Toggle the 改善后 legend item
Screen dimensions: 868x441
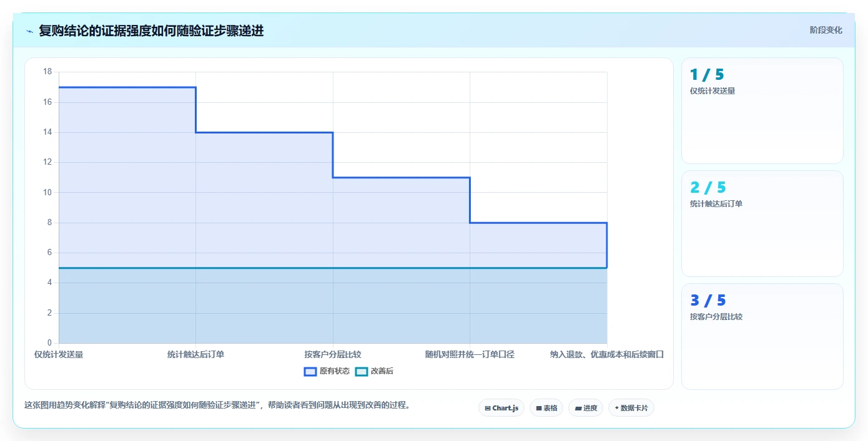[x=374, y=371]
